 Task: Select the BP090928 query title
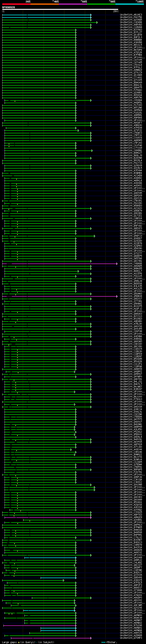coord(8,7)
